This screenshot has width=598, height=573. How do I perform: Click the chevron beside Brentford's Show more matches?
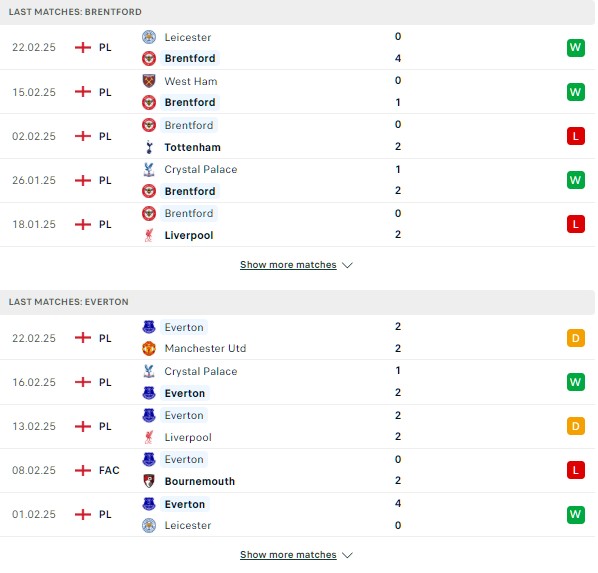click(347, 265)
